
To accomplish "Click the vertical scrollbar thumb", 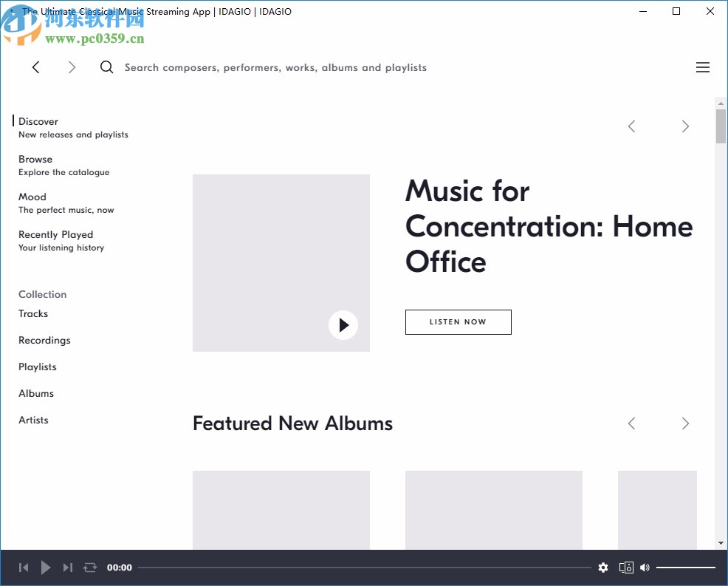I will 721,126.
